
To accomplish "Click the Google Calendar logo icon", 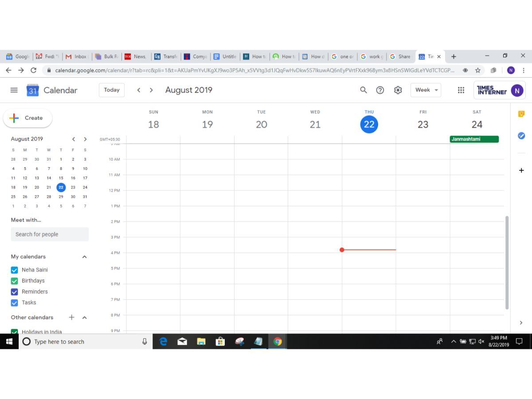I will [33, 90].
